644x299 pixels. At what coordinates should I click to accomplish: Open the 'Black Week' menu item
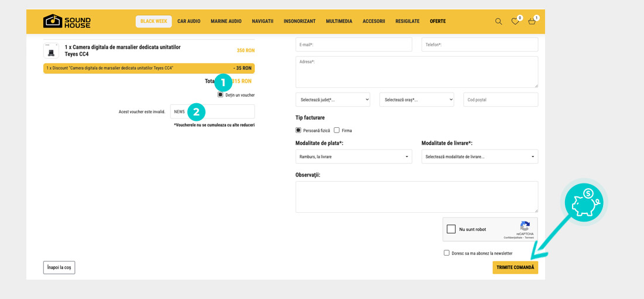pos(153,21)
